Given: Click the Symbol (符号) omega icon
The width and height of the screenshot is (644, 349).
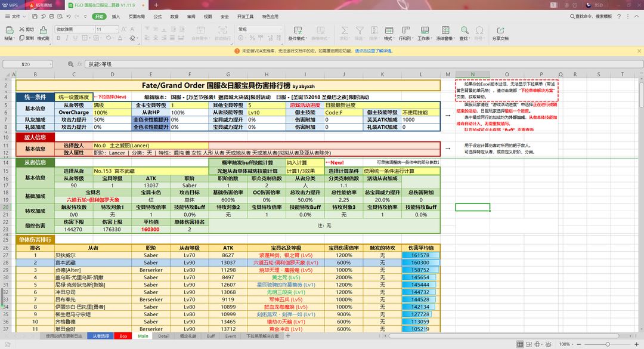Looking at the screenshot, I should tap(479, 30).
